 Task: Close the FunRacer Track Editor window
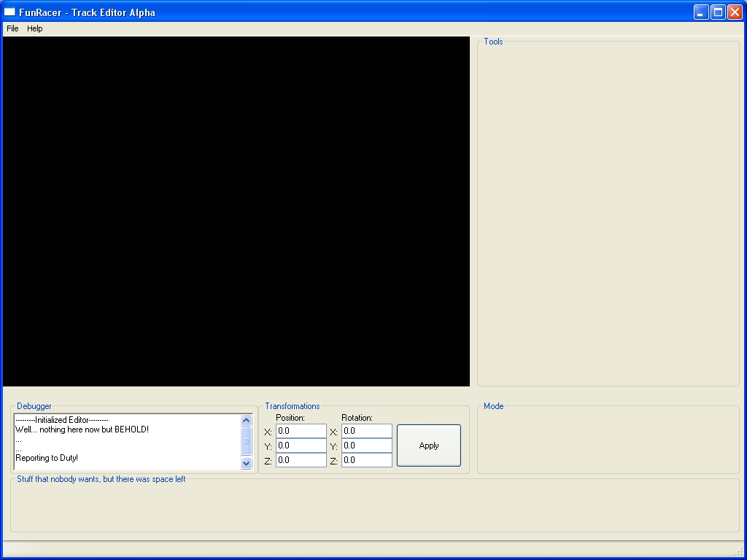click(735, 12)
